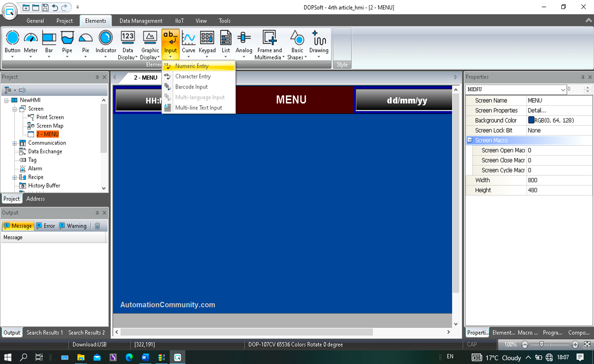Open Word from the Windows taskbar

pyautogui.click(x=145, y=357)
